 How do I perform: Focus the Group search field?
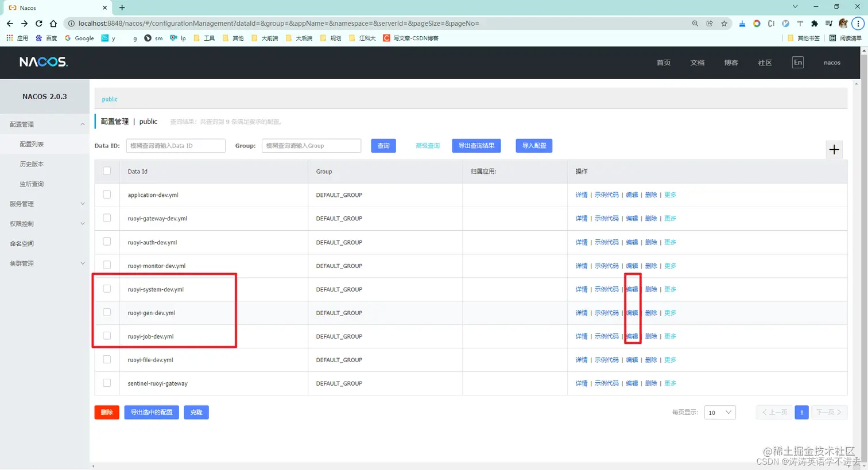point(311,146)
